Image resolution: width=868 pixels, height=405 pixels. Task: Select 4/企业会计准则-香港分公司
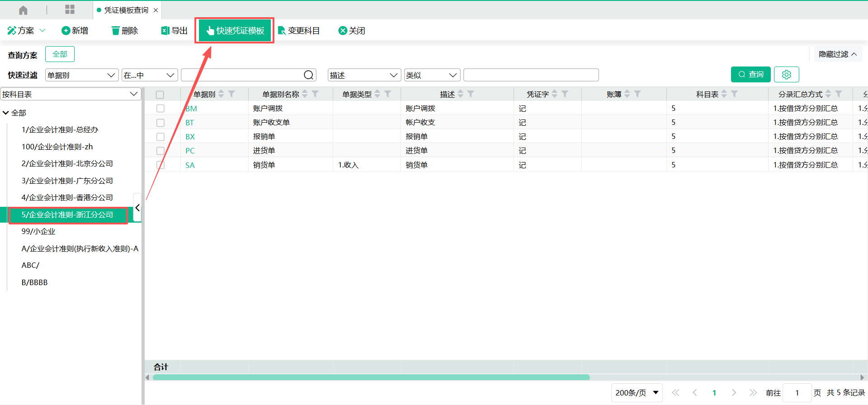(67, 197)
